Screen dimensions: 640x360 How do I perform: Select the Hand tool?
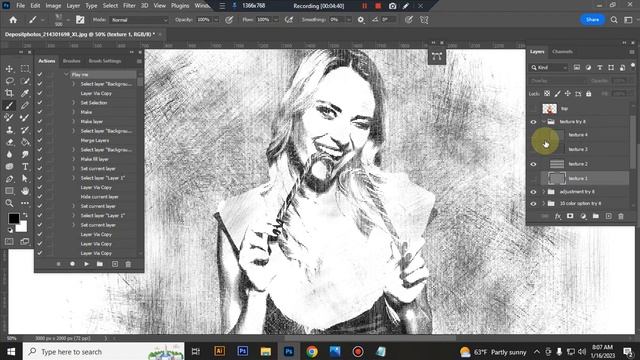[25, 191]
